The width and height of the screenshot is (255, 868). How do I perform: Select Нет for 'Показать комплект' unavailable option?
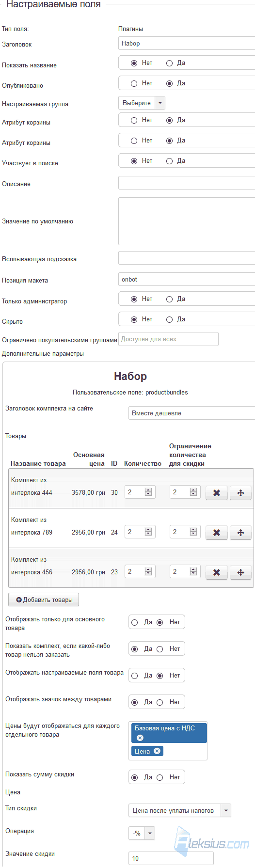[160, 649]
